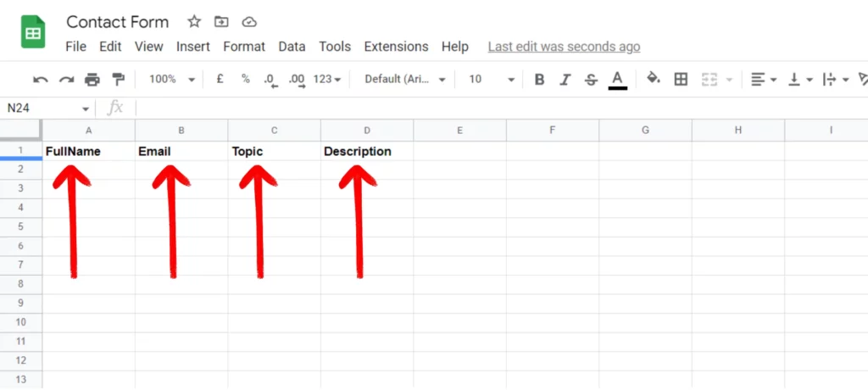The height and width of the screenshot is (390, 868).
Task: Click the select-all corner box
Action: [x=21, y=131]
